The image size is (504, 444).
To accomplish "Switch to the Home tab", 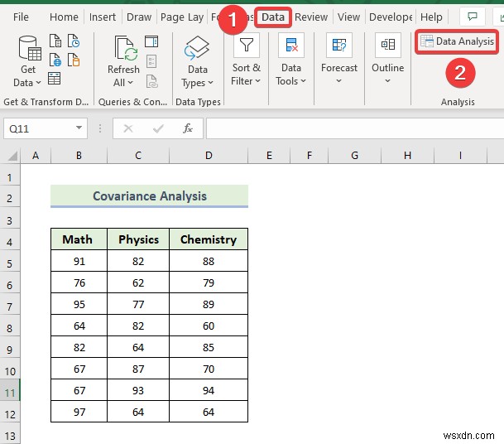I will pyautogui.click(x=64, y=17).
